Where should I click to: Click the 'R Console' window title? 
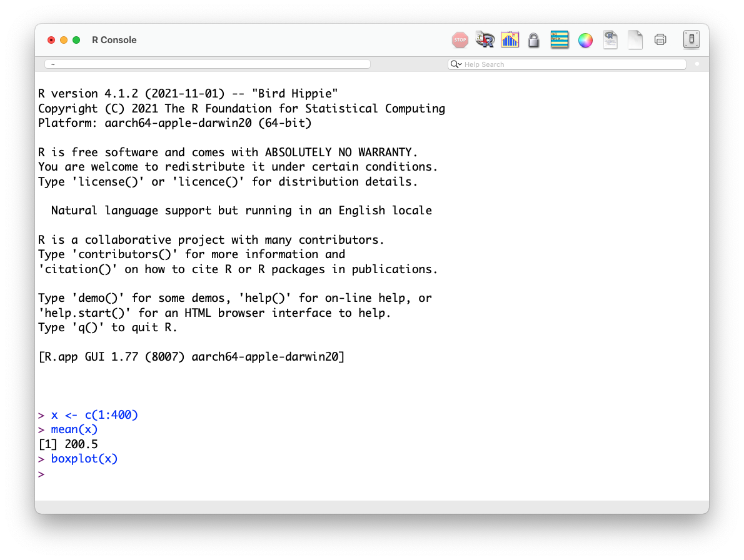pos(114,40)
